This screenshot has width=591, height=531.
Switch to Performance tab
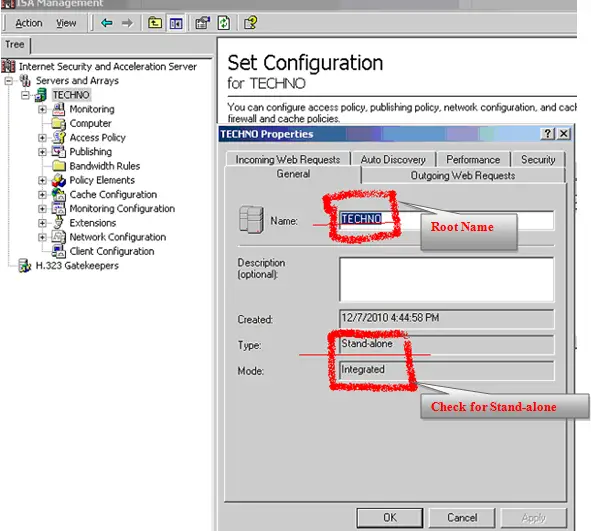[x=473, y=160]
